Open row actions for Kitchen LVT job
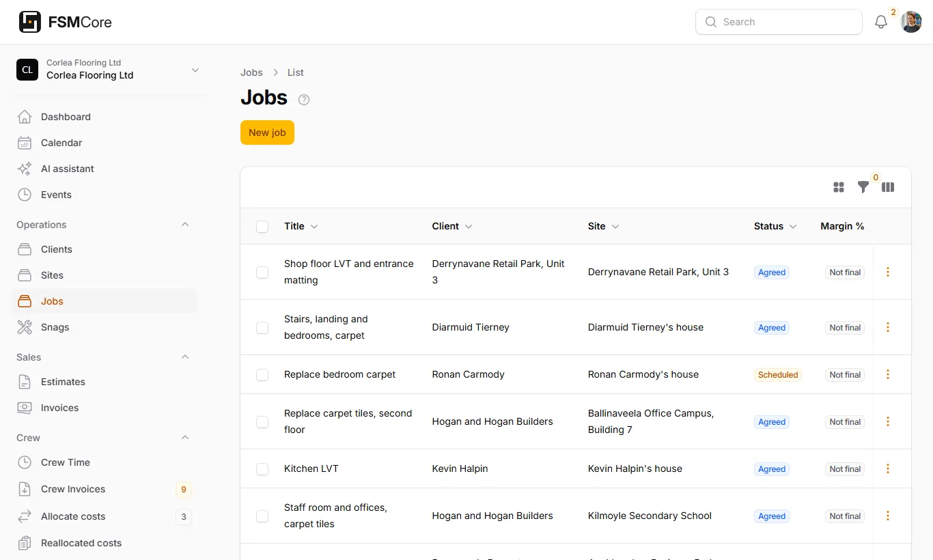Screen dimensions: 933x560 (888, 468)
